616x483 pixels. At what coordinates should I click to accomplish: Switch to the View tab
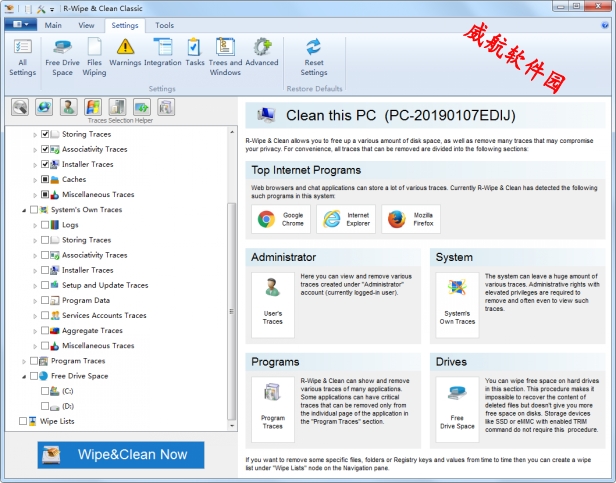click(87, 25)
